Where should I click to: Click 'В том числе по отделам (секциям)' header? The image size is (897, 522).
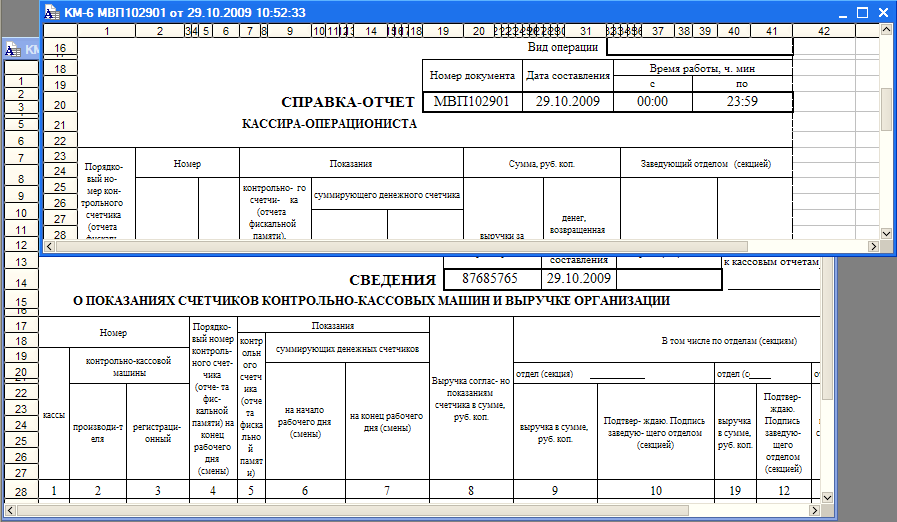pos(729,341)
